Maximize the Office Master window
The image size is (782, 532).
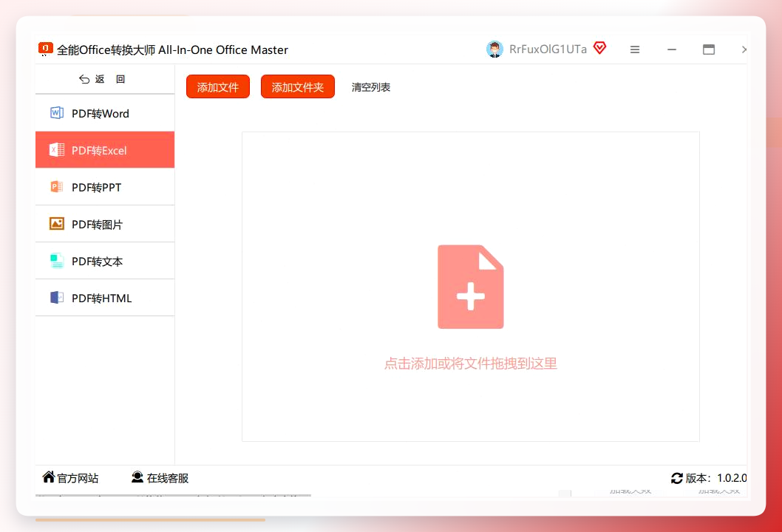pos(709,50)
